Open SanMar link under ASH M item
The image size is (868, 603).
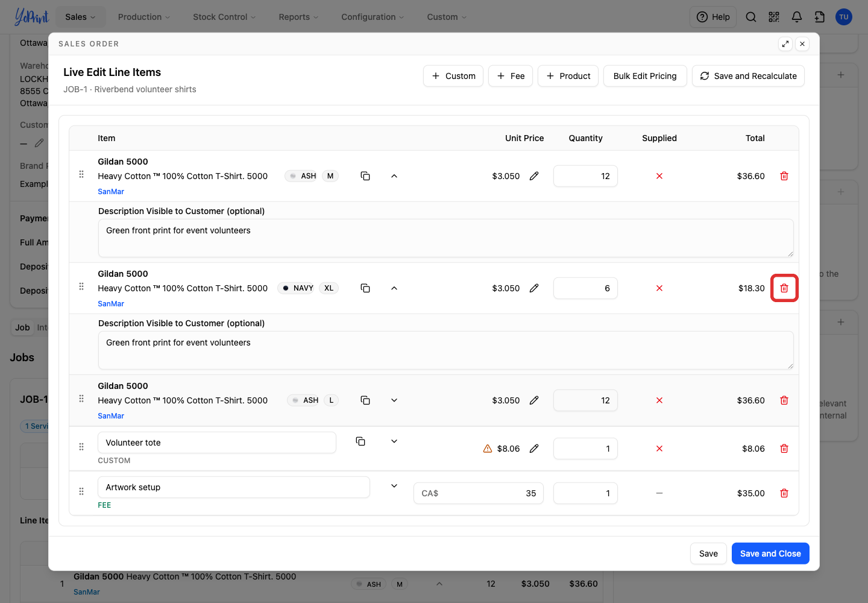coord(111,192)
